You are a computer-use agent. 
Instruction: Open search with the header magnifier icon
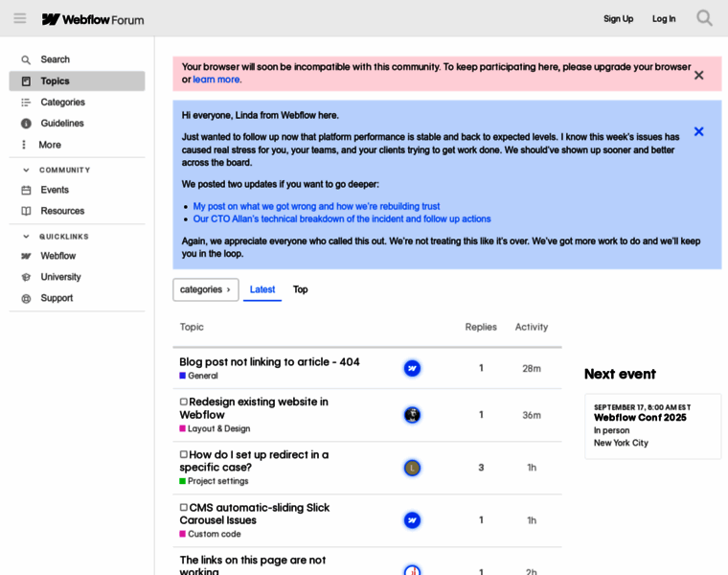pos(704,18)
